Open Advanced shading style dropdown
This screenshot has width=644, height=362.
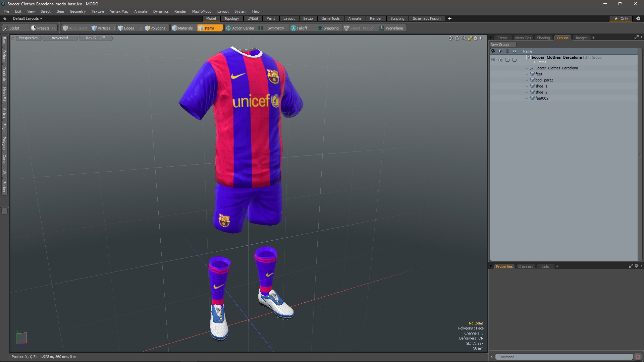[x=60, y=38]
